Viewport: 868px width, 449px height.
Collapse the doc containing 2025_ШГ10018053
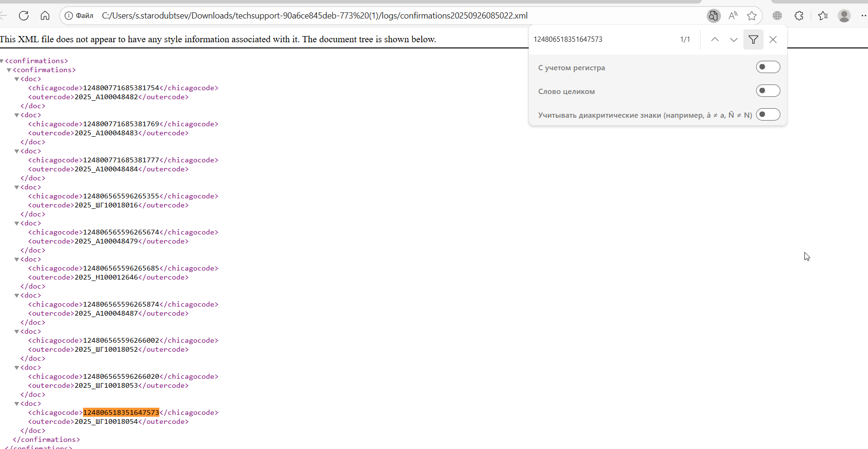(x=17, y=368)
